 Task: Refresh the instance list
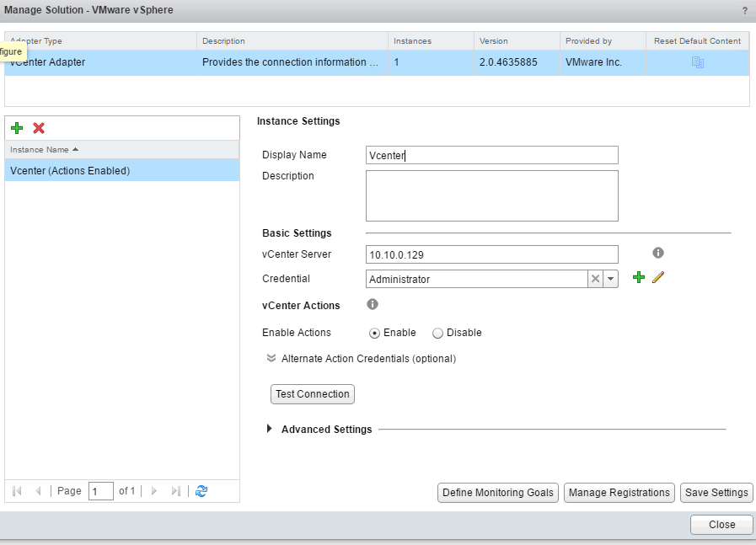pyautogui.click(x=201, y=491)
